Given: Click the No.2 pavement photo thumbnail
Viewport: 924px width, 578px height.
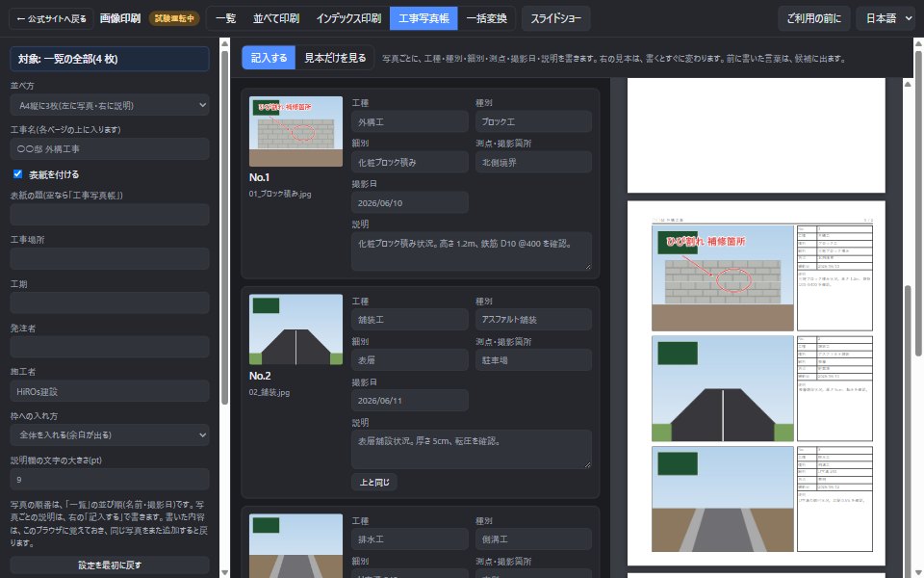Looking at the screenshot, I should pos(295,329).
